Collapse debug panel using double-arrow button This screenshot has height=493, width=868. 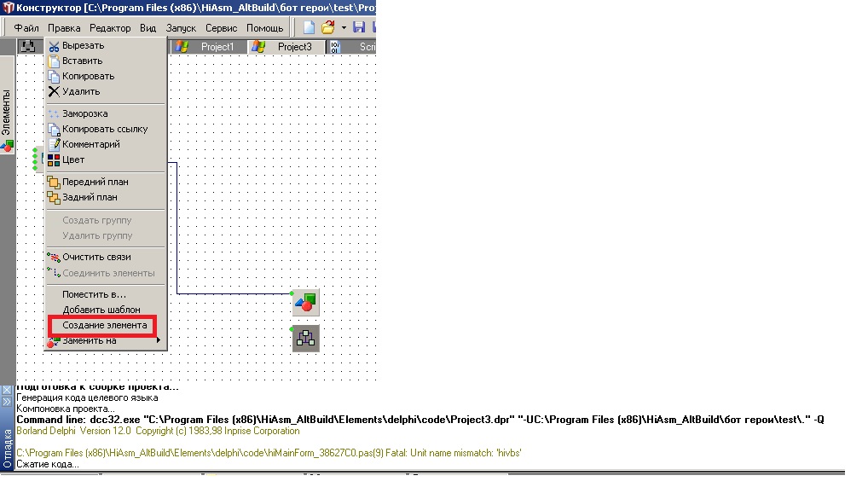7,401
